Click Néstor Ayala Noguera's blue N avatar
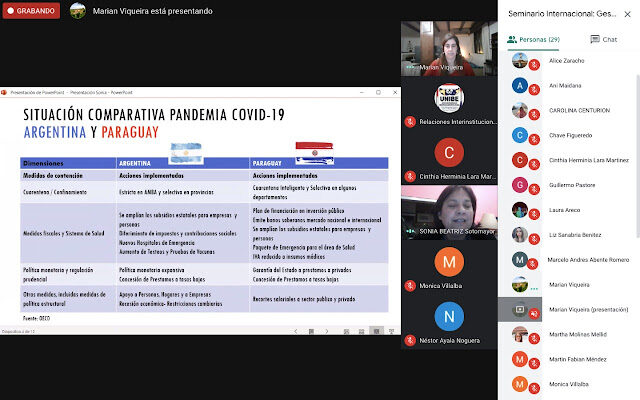The image size is (640, 400). click(x=449, y=316)
